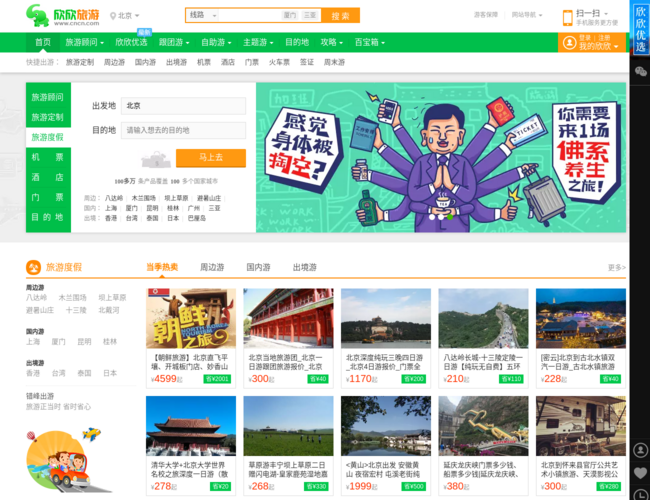Click the user avatar icon in login box

[x=568, y=43]
